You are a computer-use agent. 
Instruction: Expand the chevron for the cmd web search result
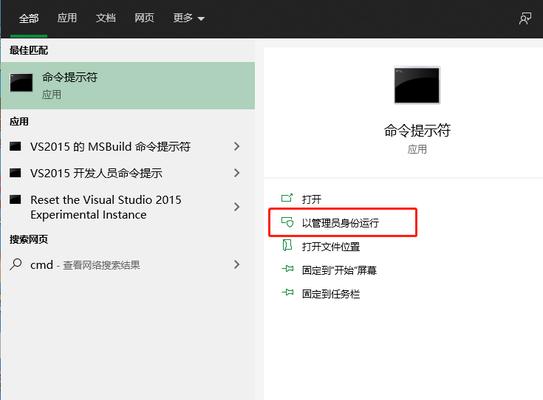pyautogui.click(x=237, y=264)
